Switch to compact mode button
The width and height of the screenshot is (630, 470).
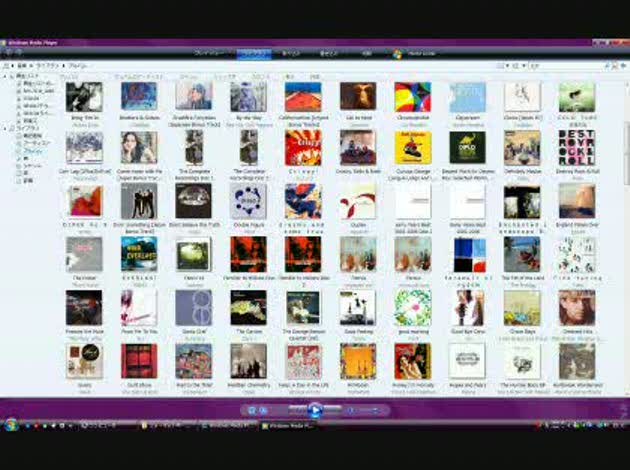point(624,413)
